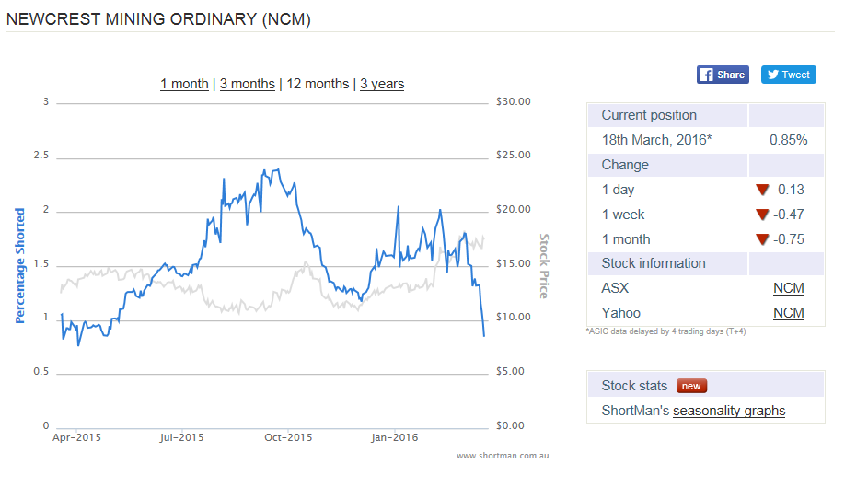The width and height of the screenshot is (868, 499).
Task: Click the end of the grey price line
Action: click(x=483, y=237)
